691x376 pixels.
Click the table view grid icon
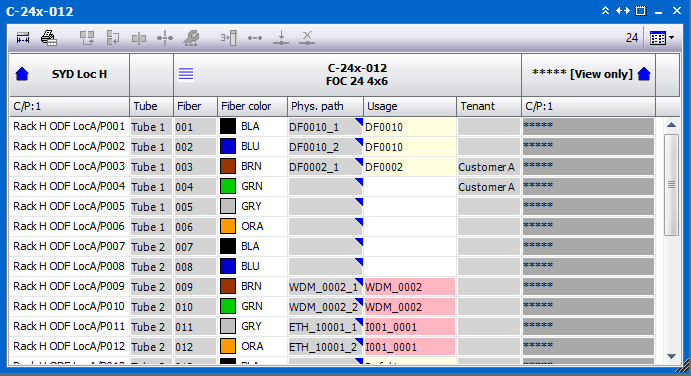pyautogui.click(x=658, y=38)
